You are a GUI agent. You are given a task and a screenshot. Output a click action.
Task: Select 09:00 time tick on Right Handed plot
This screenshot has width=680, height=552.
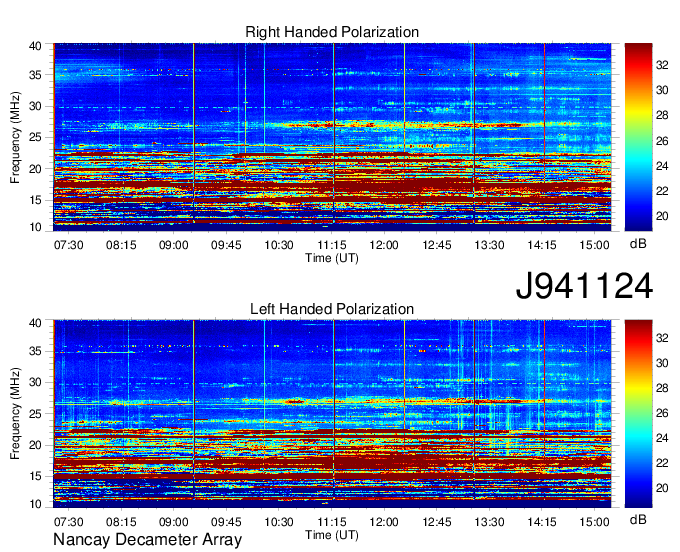(173, 245)
